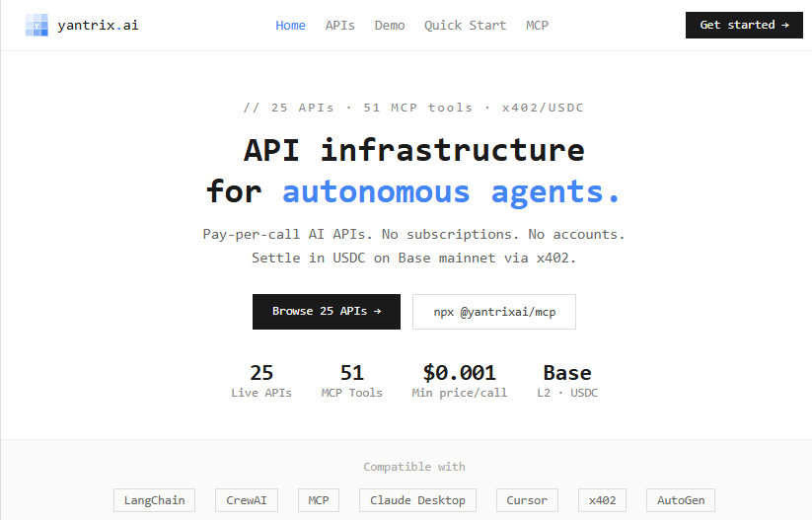Click the Browse 25 APIs button
This screenshot has width=812, height=520.
click(327, 311)
